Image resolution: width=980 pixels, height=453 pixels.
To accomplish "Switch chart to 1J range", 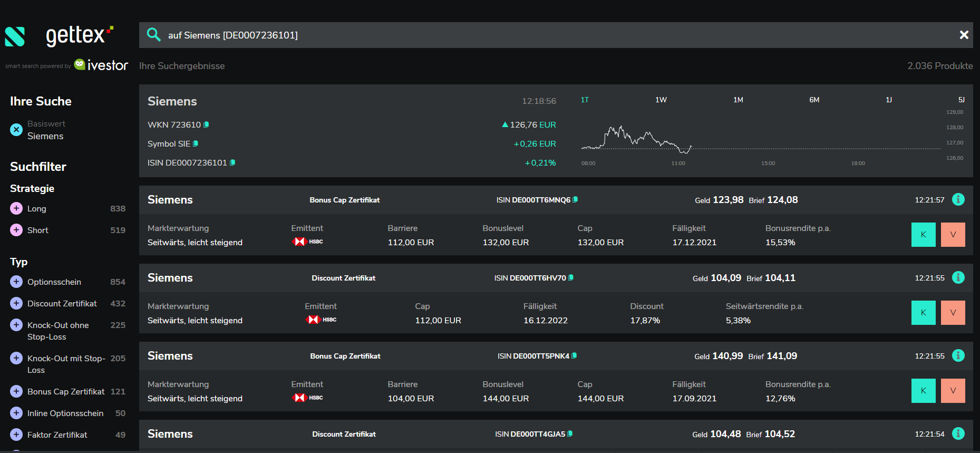I will (x=889, y=100).
